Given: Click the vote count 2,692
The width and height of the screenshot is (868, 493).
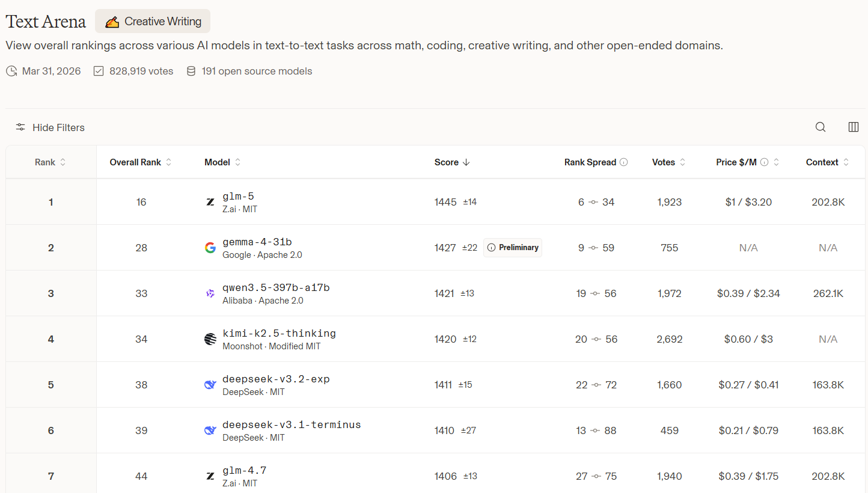Looking at the screenshot, I should click(670, 339).
